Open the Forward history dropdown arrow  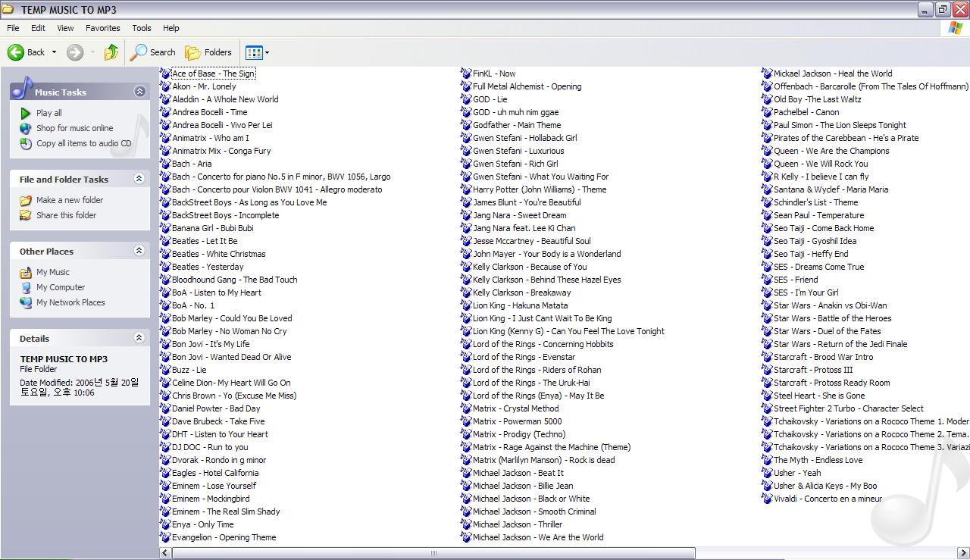pyautogui.click(x=92, y=52)
